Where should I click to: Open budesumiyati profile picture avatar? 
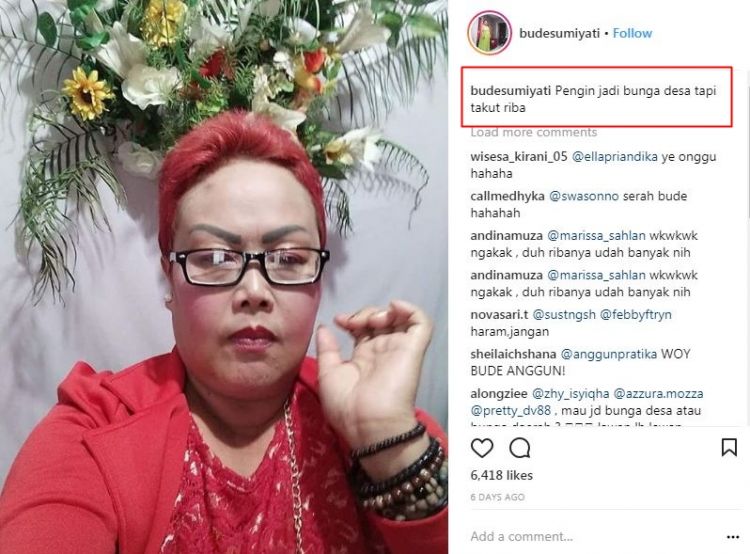[489, 33]
